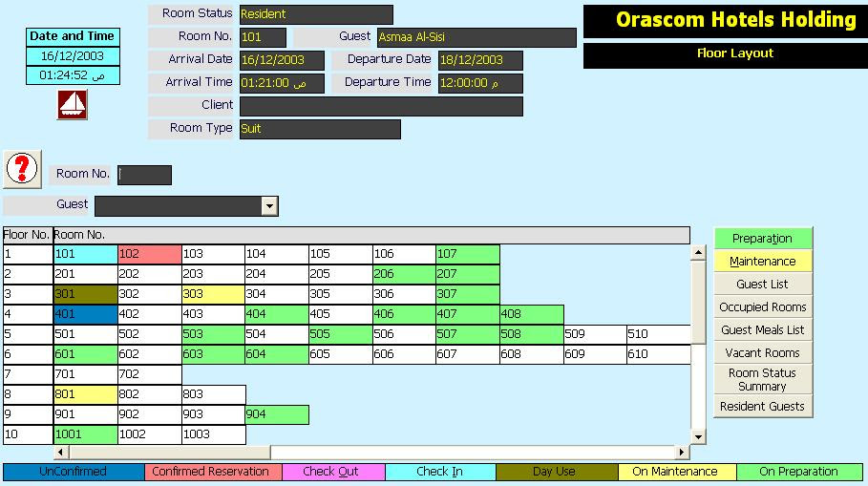Click the Day Use legend color
The image size is (868, 486).
(x=557, y=472)
